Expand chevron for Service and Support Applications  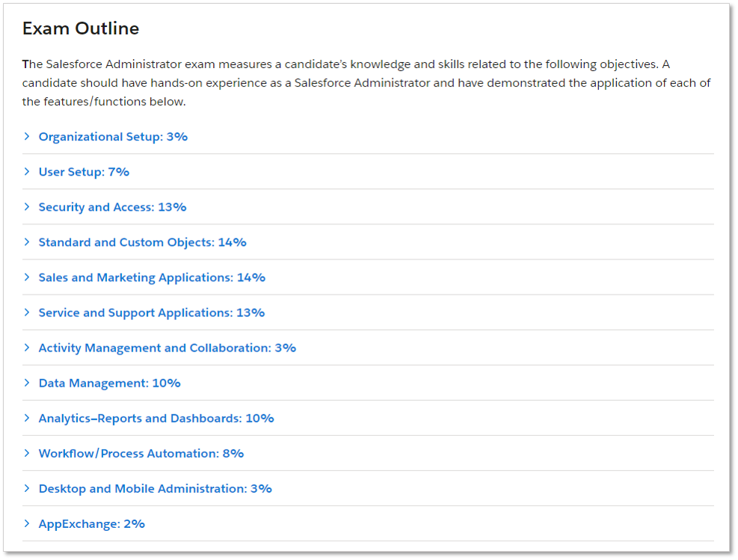27,313
